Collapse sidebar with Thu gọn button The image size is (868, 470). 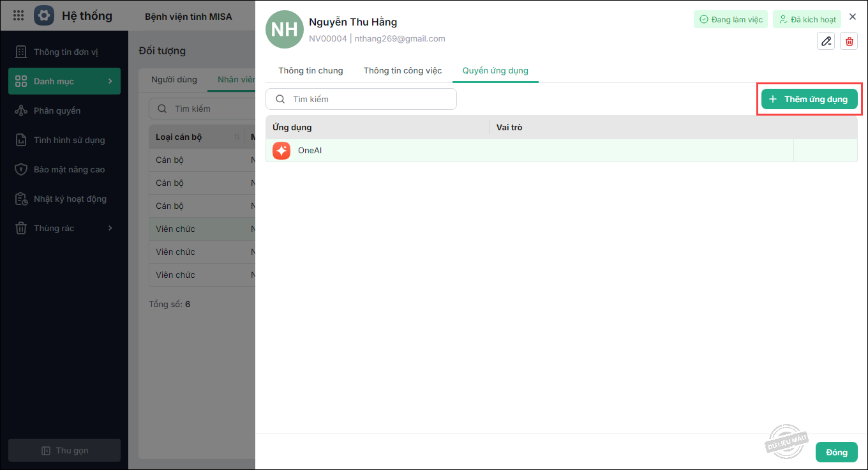[x=64, y=450]
